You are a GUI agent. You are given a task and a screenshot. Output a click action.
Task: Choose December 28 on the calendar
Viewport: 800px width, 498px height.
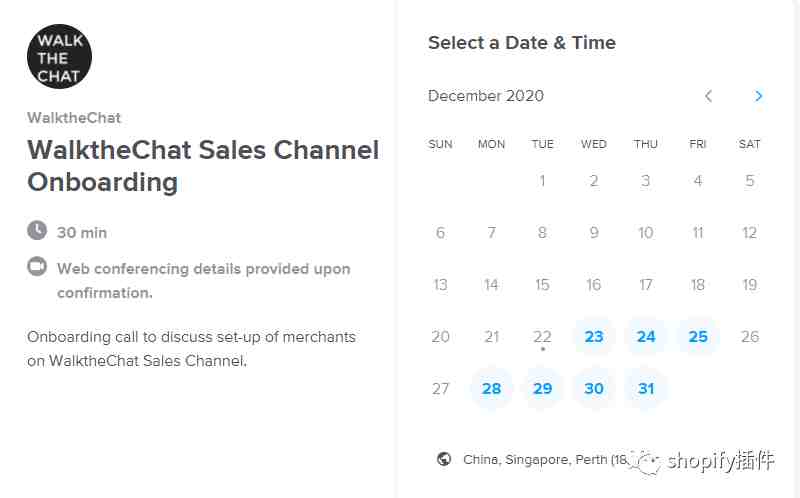tap(491, 389)
